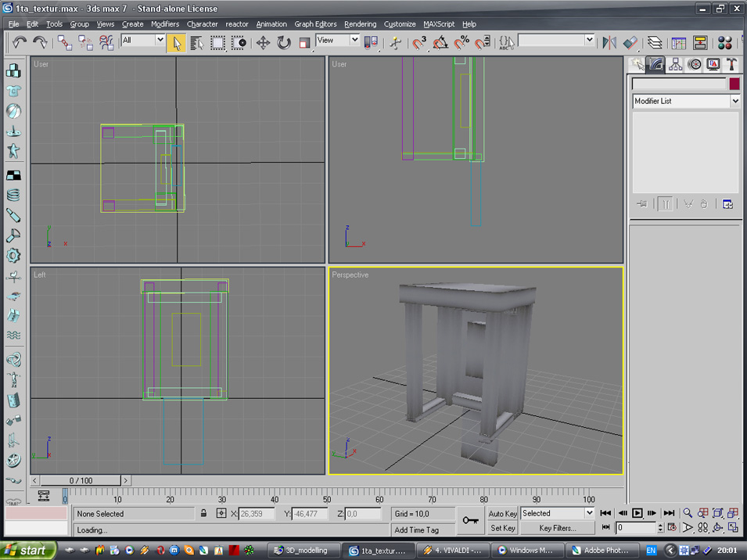Open the reference coordinate system View dropdown
Viewport: 747px width, 560px height.
[337, 40]
